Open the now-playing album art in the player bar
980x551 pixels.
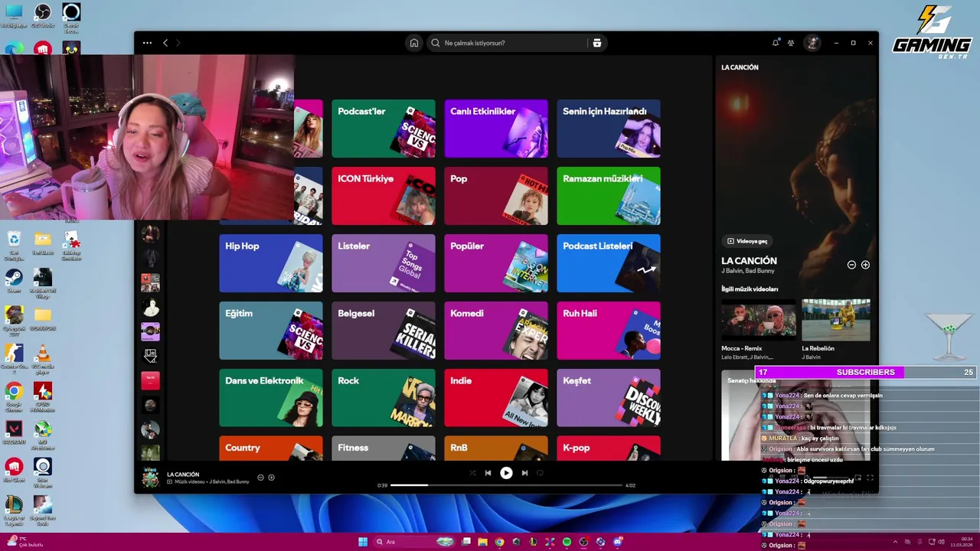(151, 478)
